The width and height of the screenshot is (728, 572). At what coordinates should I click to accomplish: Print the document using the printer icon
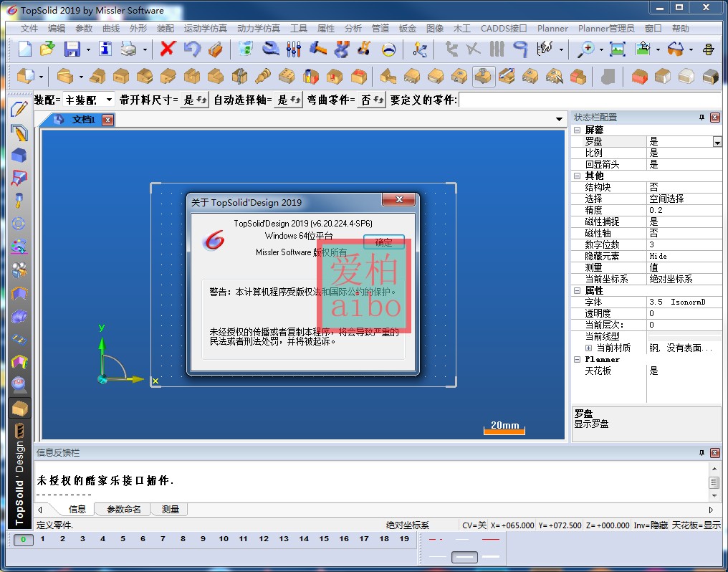[128, 49]
